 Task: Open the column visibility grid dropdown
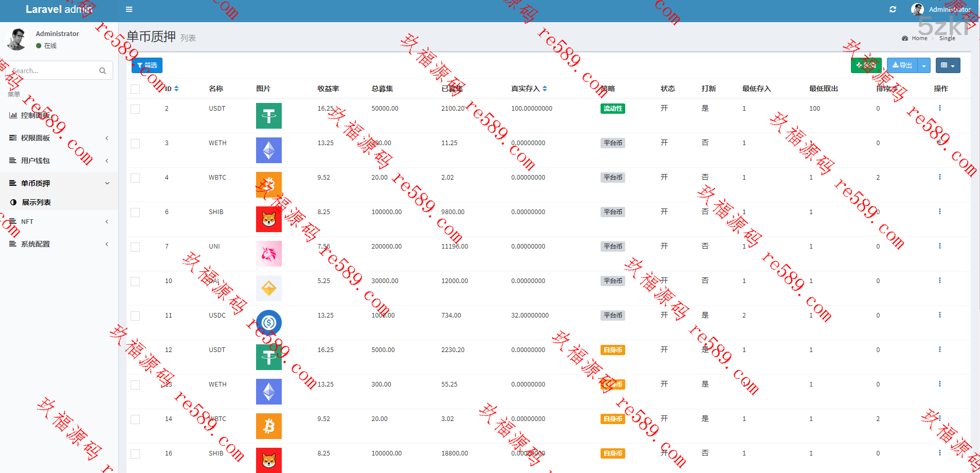pos(947,65)
